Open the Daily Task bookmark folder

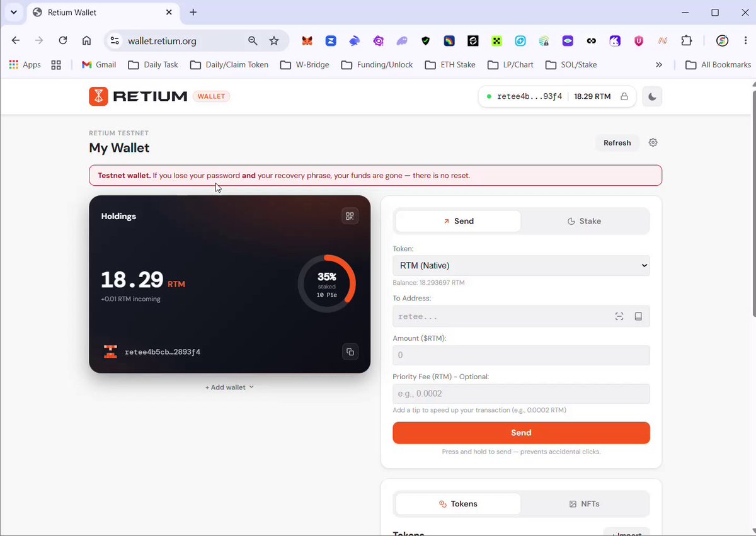[153, 64]
